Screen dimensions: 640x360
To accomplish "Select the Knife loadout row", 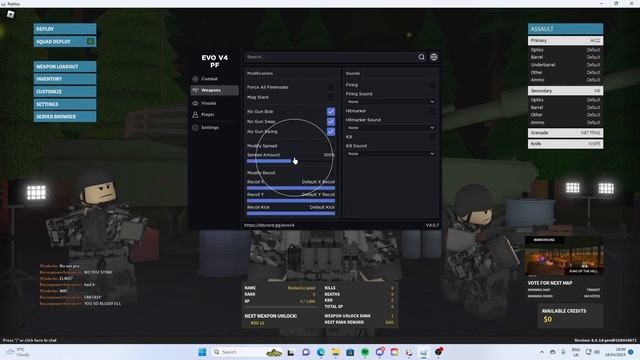I will [565, 144].
